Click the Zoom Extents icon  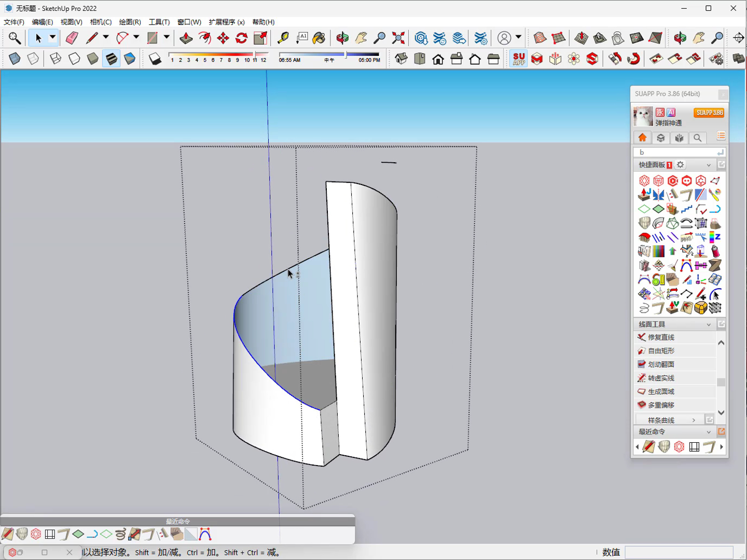[398, 38]
